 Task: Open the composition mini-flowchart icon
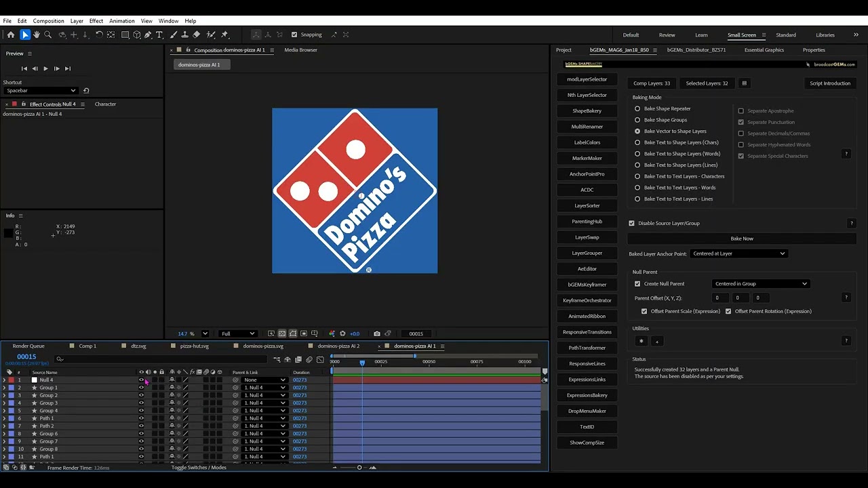tap(277, 359)
